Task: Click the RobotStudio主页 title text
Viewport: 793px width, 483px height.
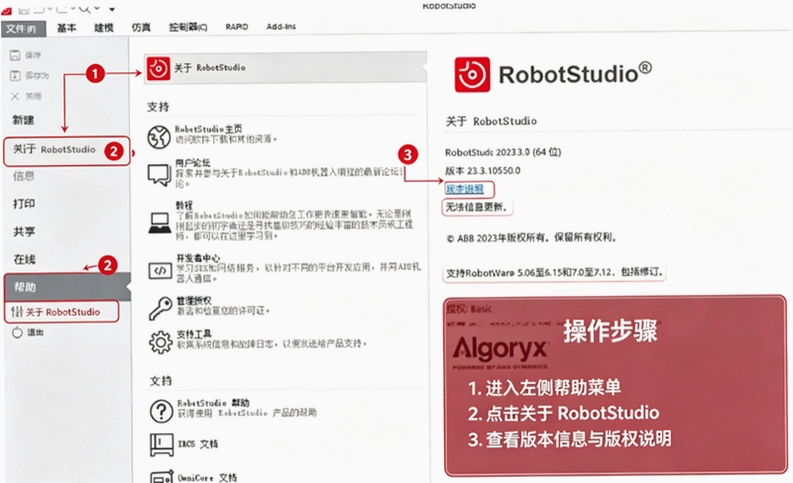Action: tap(208, 129)
